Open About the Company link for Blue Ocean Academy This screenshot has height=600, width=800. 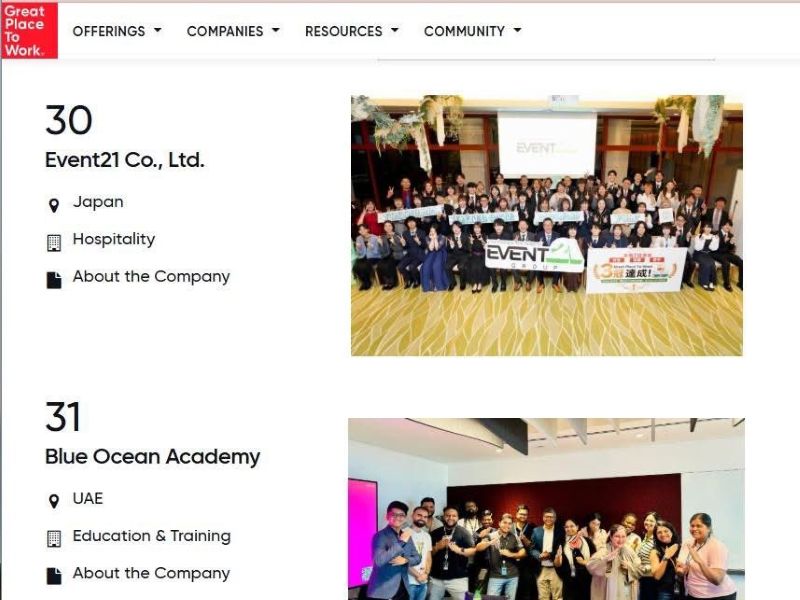pyautogui.click(x=151, y=573)
